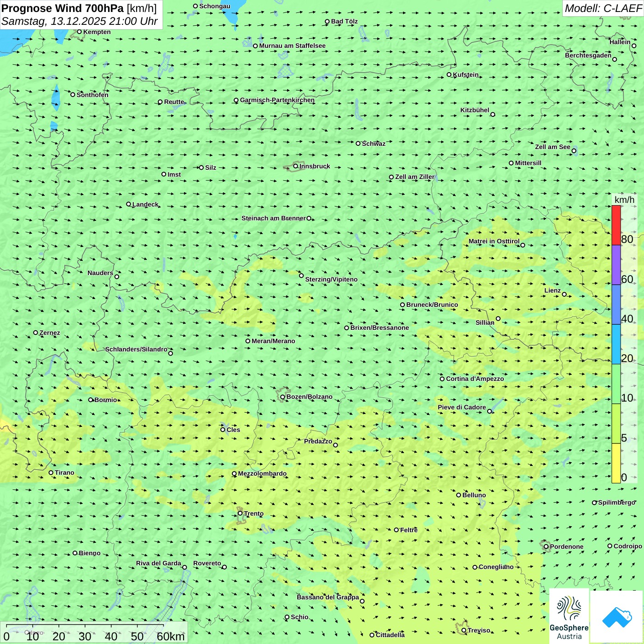The image size is (644, 644).
Task: Click the 'km/h' legend heading
Action: [624, 200]
